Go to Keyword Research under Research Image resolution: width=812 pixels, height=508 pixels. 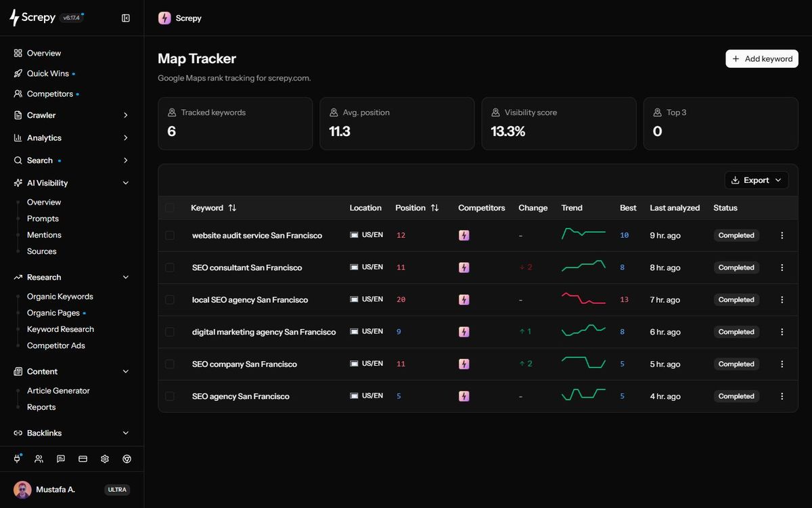(x=60, y=329)
